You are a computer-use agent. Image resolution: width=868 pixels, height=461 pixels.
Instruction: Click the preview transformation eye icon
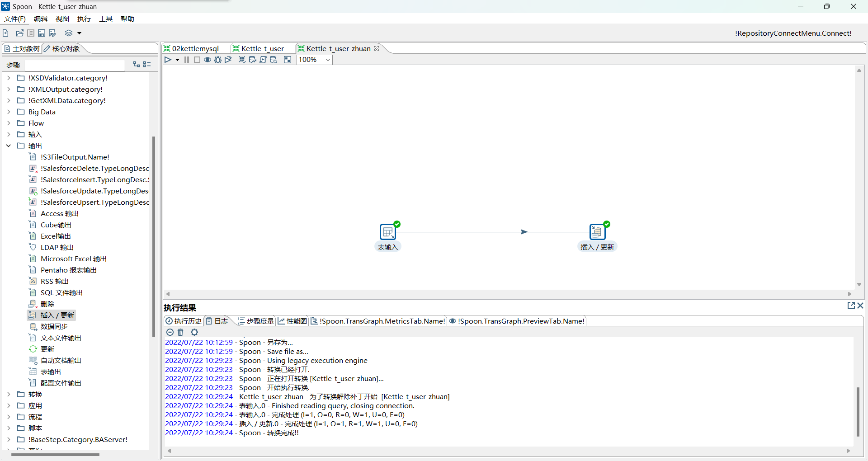[208, 60]
